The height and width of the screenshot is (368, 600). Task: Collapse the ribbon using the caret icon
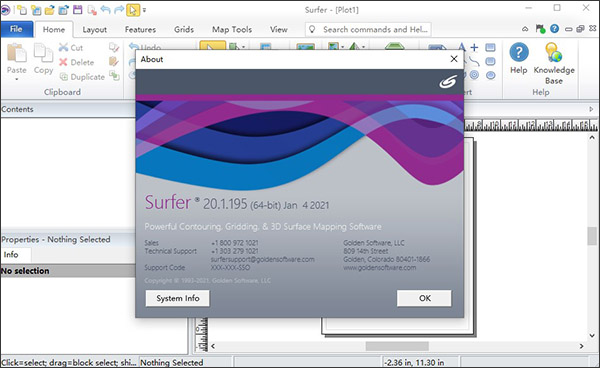click(525, 29)
